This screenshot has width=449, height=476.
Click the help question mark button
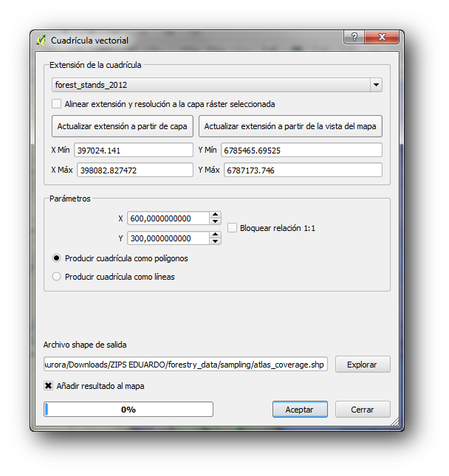coord(354,37)
